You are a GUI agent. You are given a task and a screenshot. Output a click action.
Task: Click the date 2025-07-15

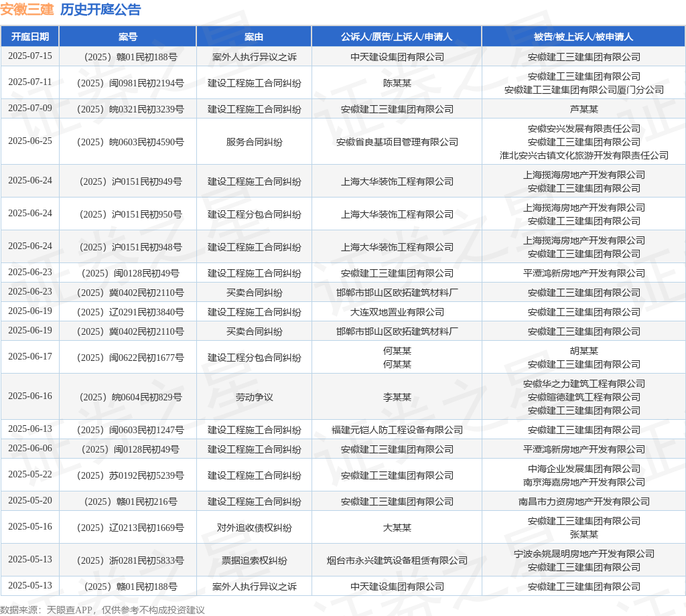pos(29,56)
